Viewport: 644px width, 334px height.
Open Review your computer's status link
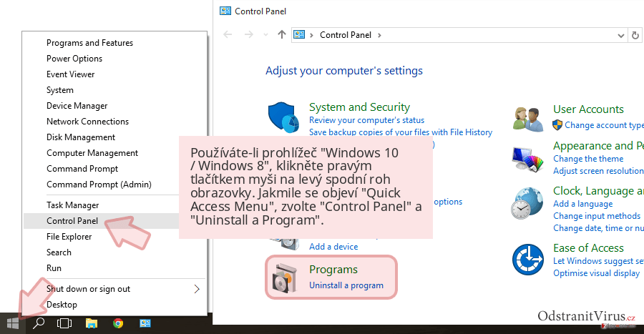pos(367,120)
